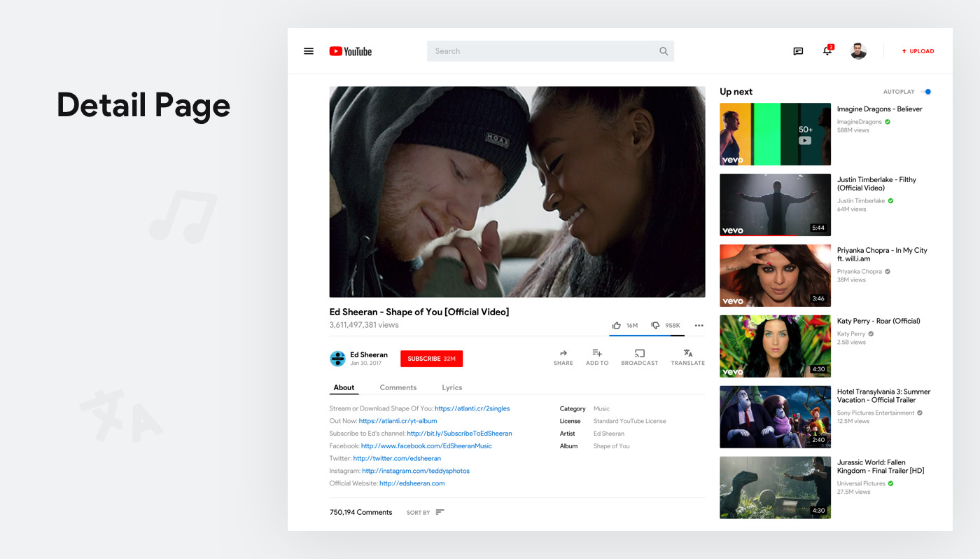
Task: Click the Up next heading
Action: pyautogui.click(x=736, y=92)
